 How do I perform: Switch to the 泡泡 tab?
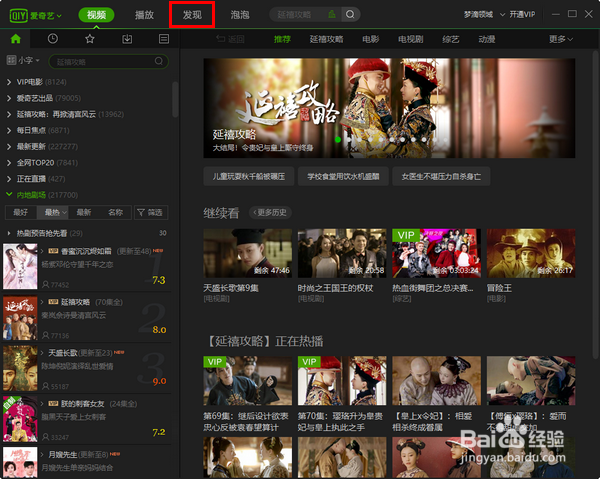(x=240, y=15)
